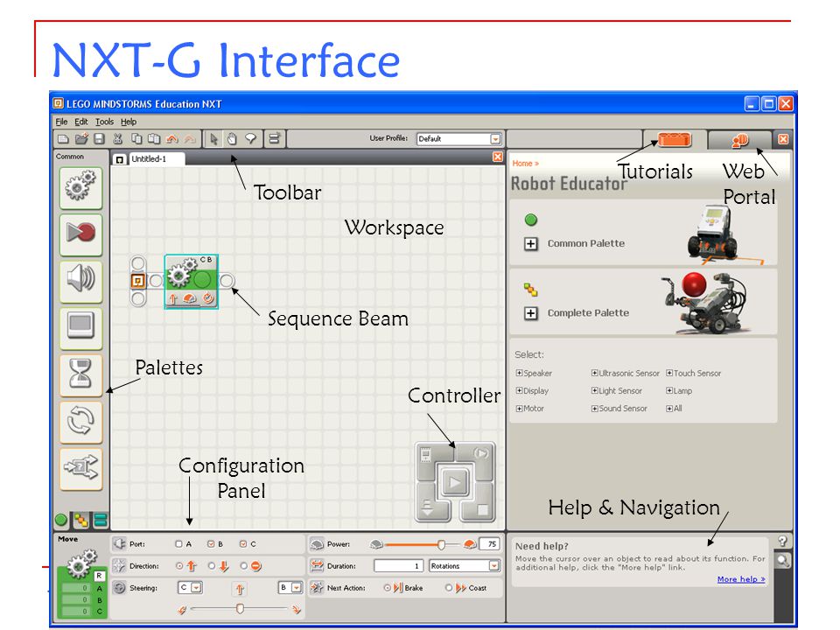Open the Web Portal tab
The width and height of the screenshot is (840, 630).
(740, 140)
